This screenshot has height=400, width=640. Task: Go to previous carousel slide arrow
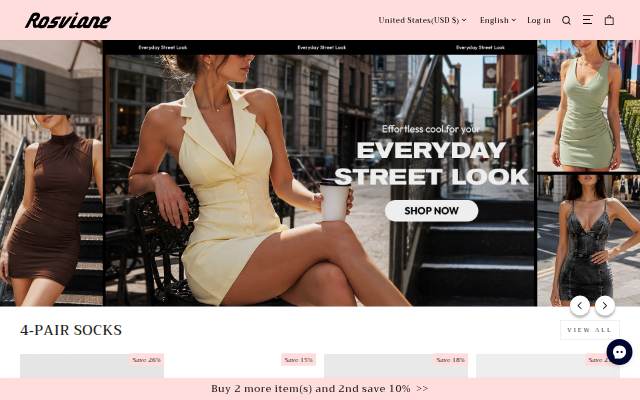coord(580,305)
